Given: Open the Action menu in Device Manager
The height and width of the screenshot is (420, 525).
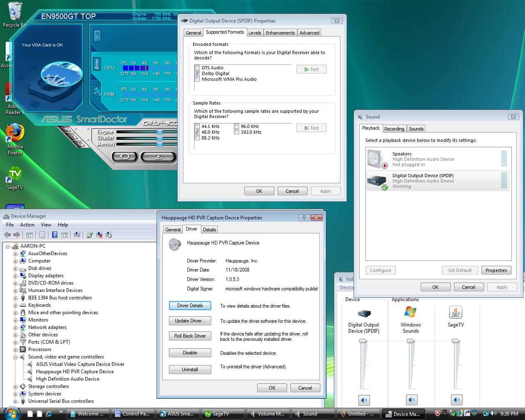Looking at the screenshot, I should pos(27,225).
